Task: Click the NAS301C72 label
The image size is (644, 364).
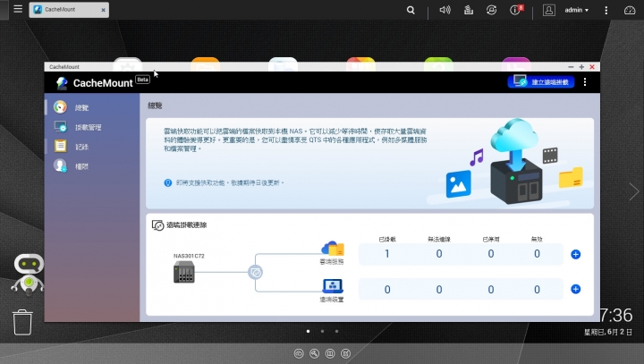Action: tap(189, 256)
